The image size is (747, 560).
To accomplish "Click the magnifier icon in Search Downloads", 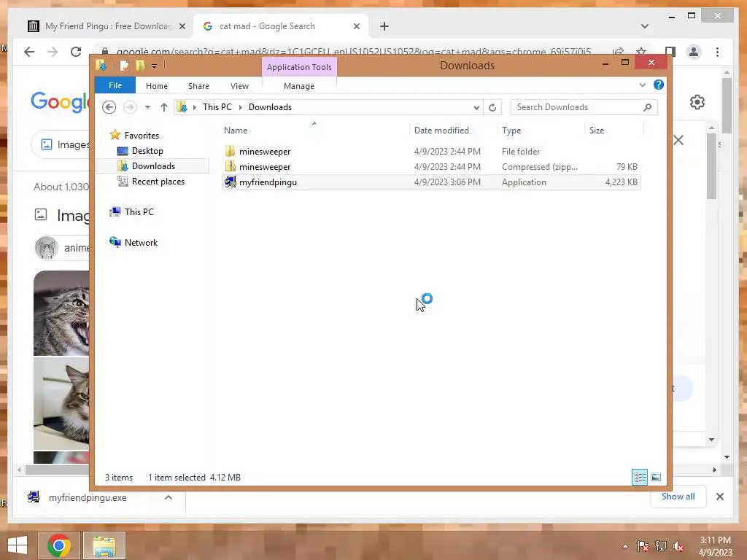I will [648, 107].
